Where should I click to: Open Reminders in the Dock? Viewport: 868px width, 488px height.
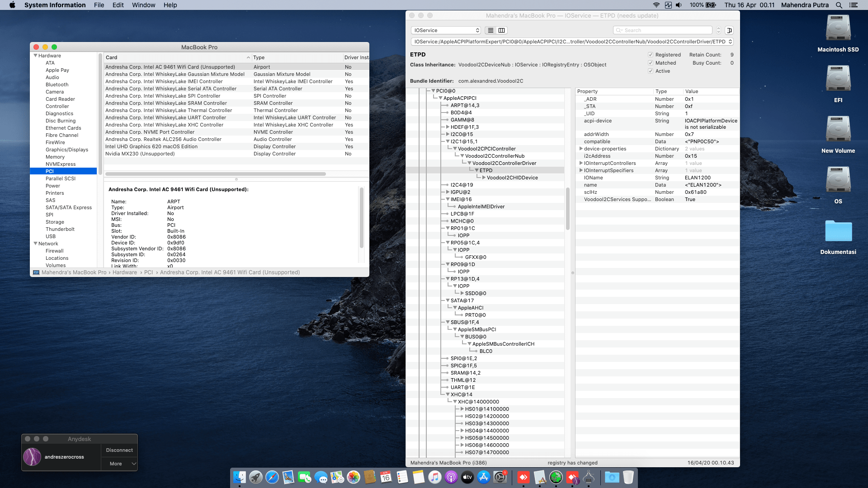(402, 477)
